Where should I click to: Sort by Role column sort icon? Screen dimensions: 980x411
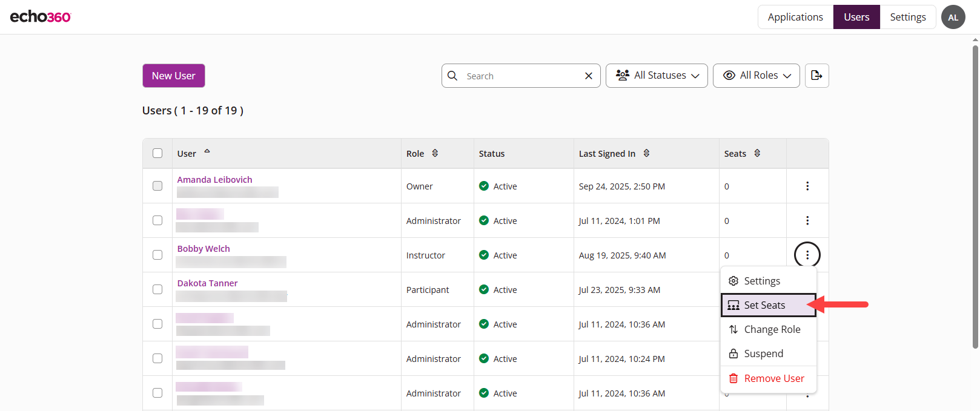[x=435, y=154]
